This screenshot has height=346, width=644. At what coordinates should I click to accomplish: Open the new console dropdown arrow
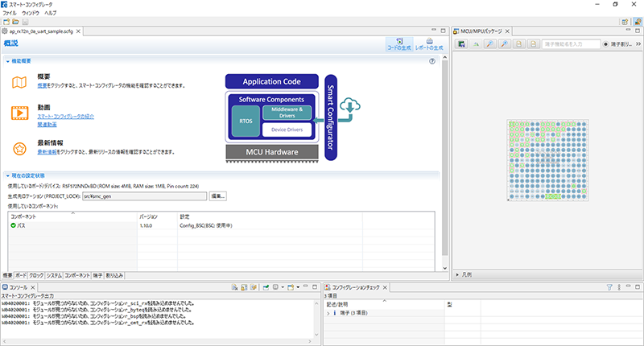pos(298,287)
